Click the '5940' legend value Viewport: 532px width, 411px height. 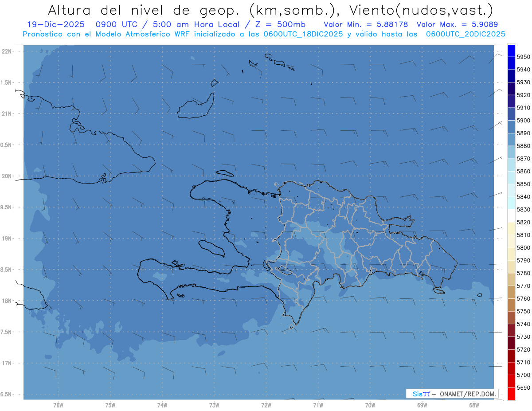(523, 70)
